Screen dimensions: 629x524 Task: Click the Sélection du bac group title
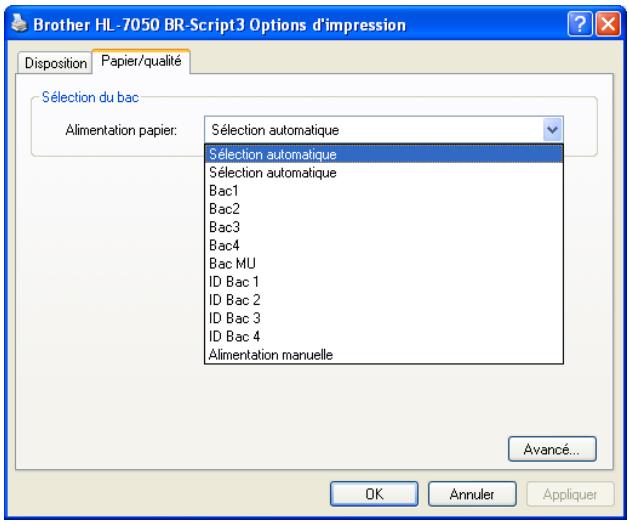click(x=90, y=97)
